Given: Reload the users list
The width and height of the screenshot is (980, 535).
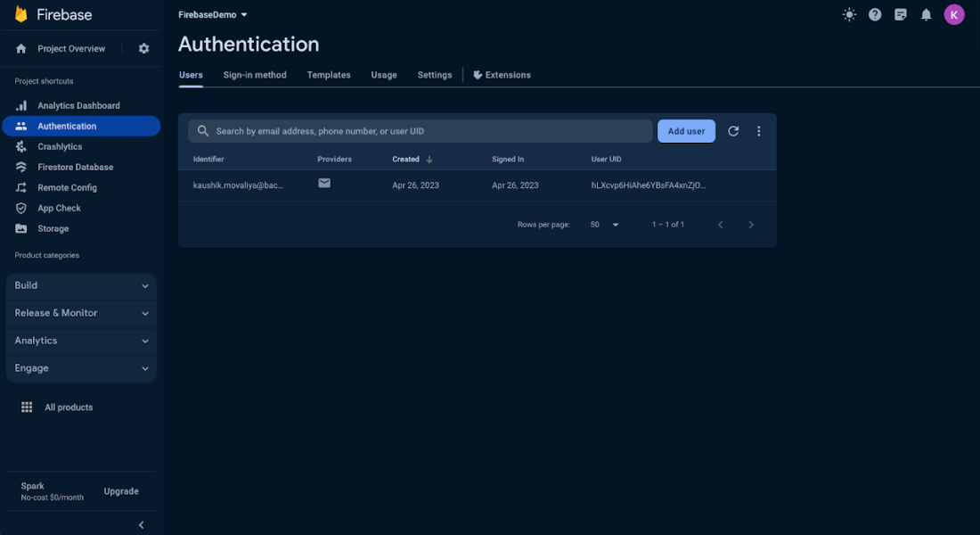Looking at the screenshot, I should (733, 131).
